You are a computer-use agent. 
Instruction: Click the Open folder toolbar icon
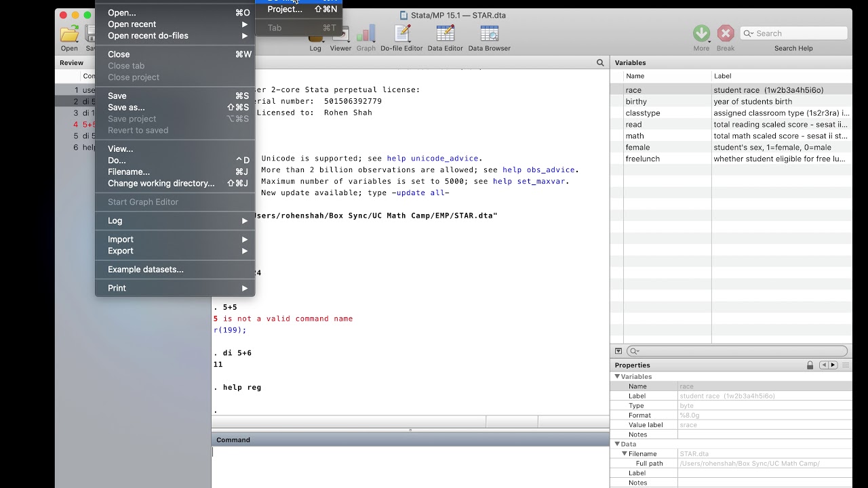point(69,33)
